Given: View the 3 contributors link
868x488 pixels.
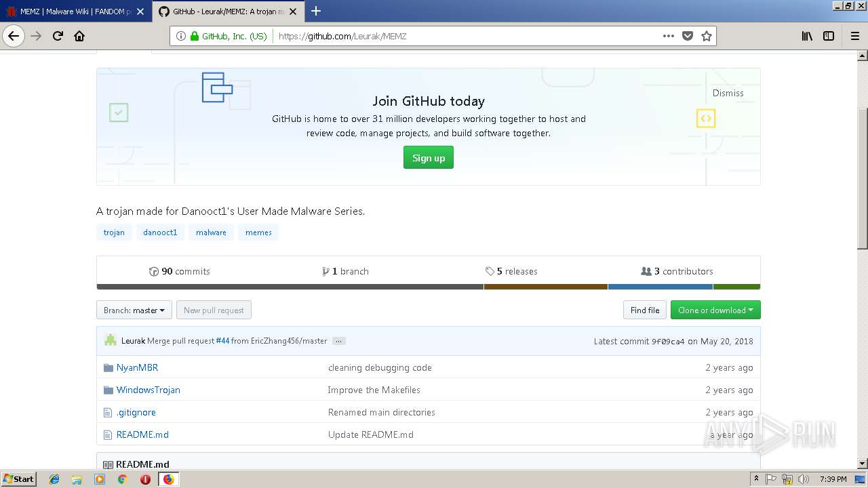Looking at the screenshot, I should click(677, 271).
